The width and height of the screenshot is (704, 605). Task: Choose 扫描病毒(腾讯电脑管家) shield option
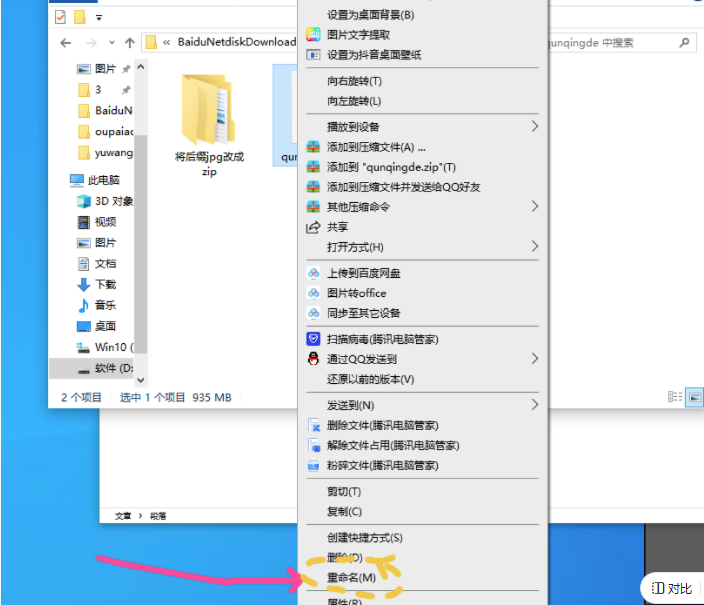tap(382, 339)
